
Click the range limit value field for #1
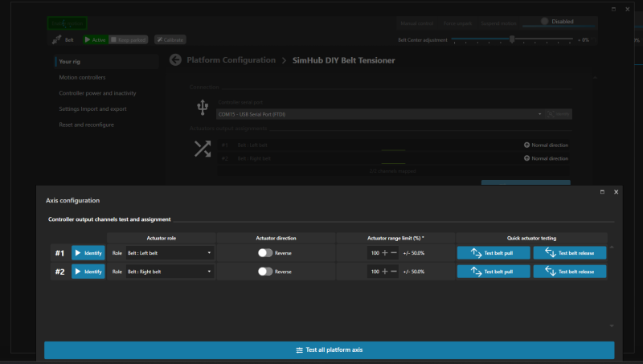click(x=375, y=253)
